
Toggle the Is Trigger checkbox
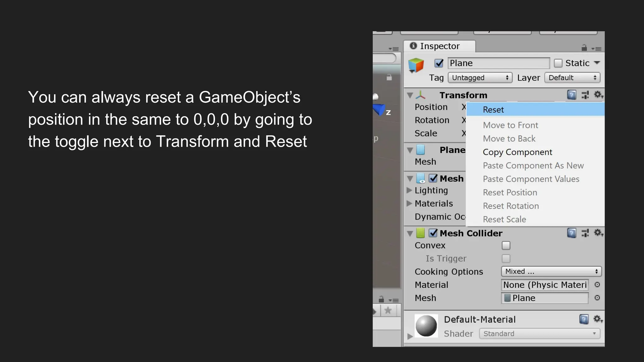(506, 259)
